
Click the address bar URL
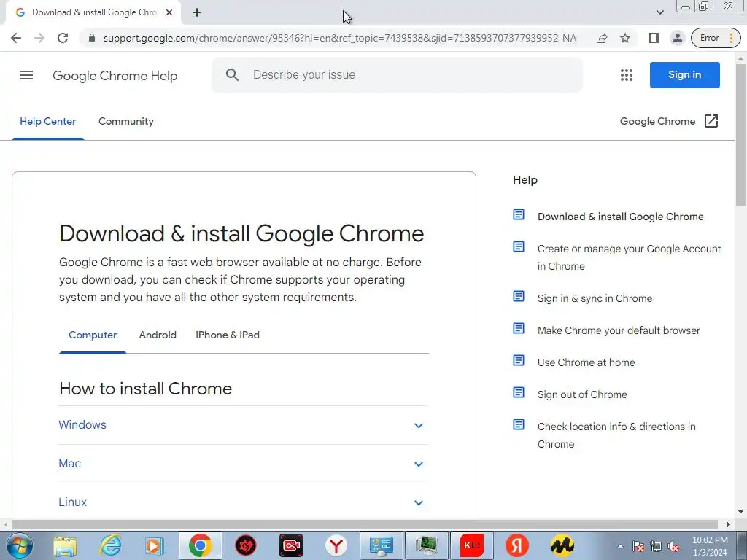(x=340, y=38)
